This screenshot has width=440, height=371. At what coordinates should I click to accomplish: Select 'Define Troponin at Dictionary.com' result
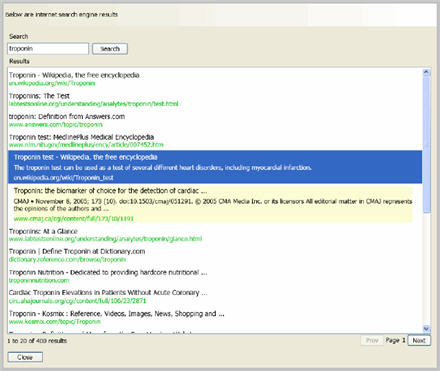[77, 251]
